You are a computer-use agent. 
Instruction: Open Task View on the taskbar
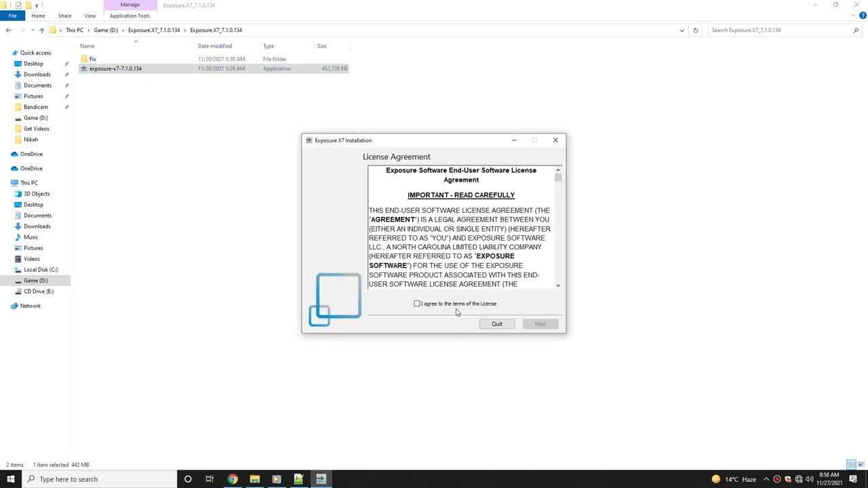coord(210,479)
